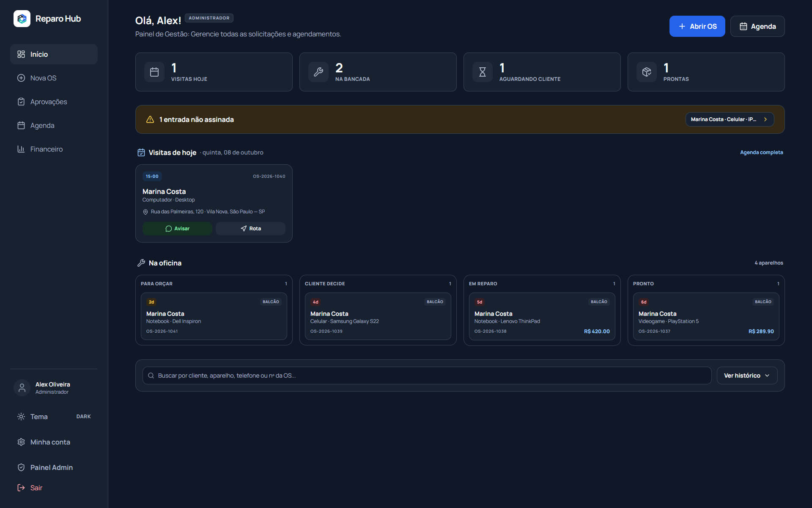Screen dimensions: 812x508
Task: Click hourglass icon on Aguardando Cliente card
Action: pos(483,72)
